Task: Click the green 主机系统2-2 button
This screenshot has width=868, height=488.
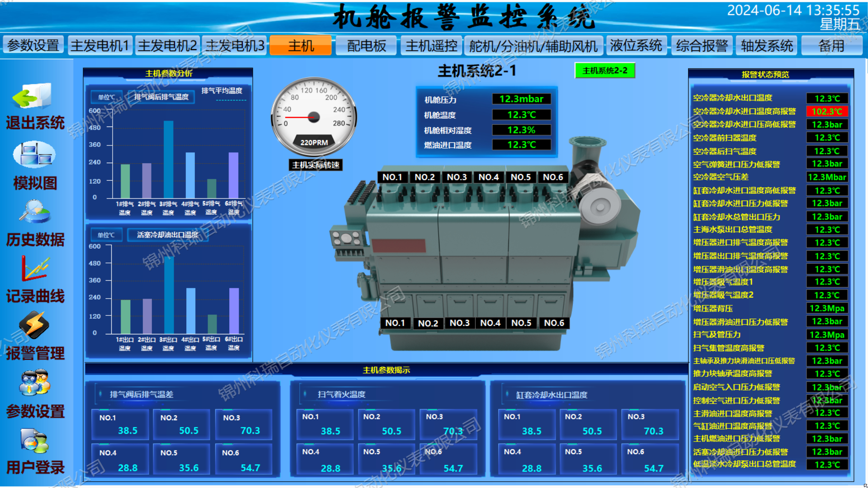Action: [605, 70]
